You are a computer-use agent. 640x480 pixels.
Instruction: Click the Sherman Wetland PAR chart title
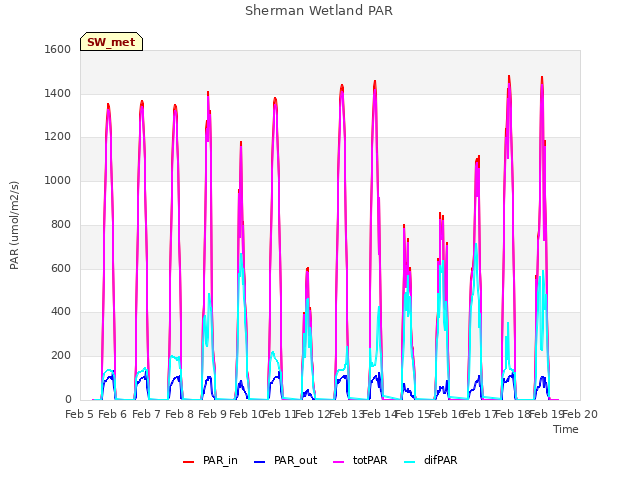(319, 11)
